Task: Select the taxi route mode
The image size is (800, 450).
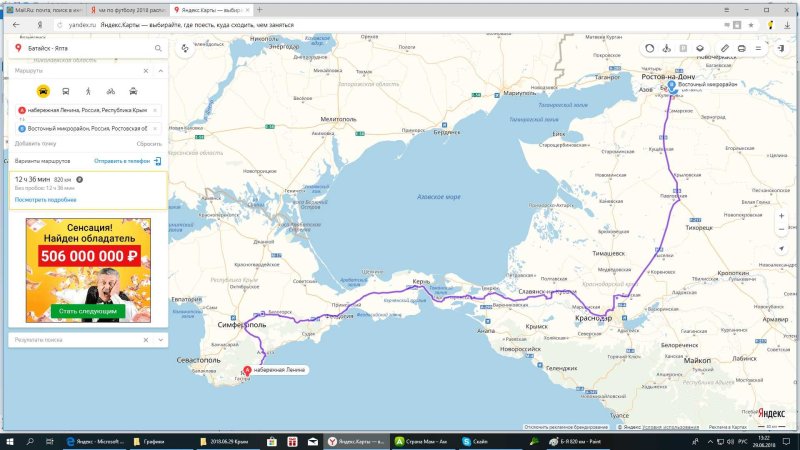Action: (x=133, y=91)
